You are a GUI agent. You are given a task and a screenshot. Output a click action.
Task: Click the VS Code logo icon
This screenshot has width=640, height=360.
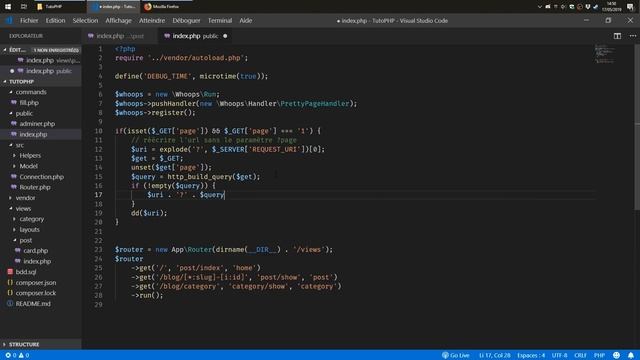point(9,20)
